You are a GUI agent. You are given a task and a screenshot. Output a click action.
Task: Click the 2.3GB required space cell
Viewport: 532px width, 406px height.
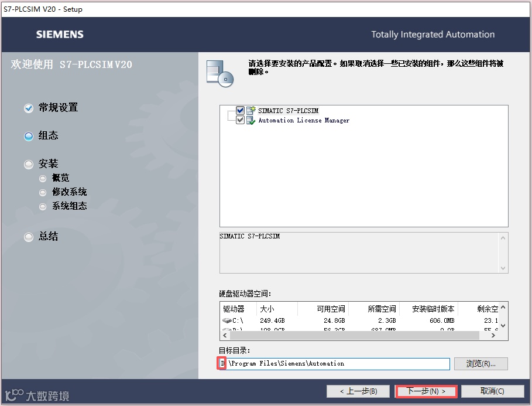(387, 320)
